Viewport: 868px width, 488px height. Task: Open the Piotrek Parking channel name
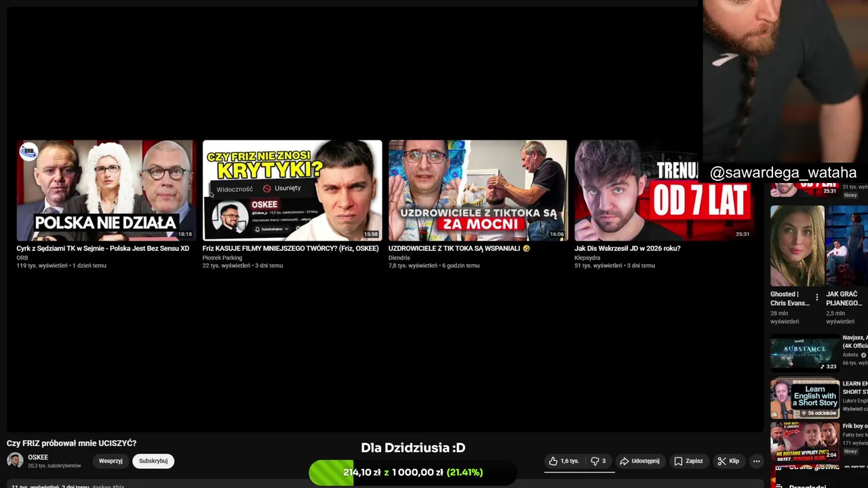pyautogui.click(x=222, y=258)
